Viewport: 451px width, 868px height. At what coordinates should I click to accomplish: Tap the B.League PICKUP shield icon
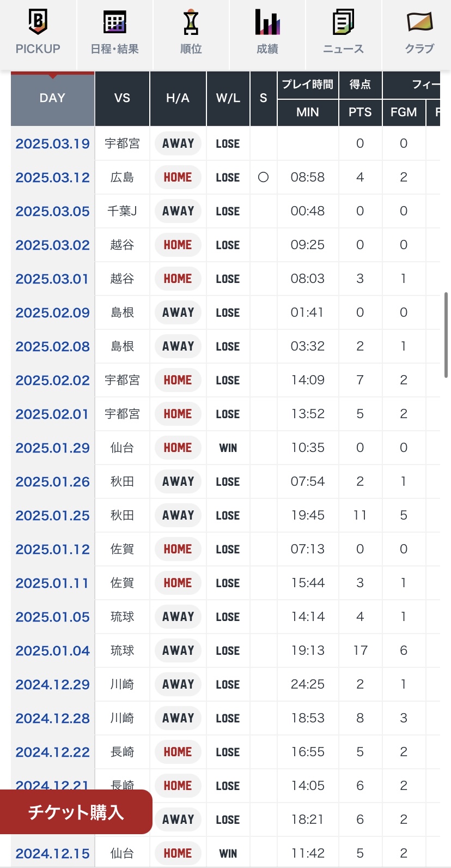38,23
